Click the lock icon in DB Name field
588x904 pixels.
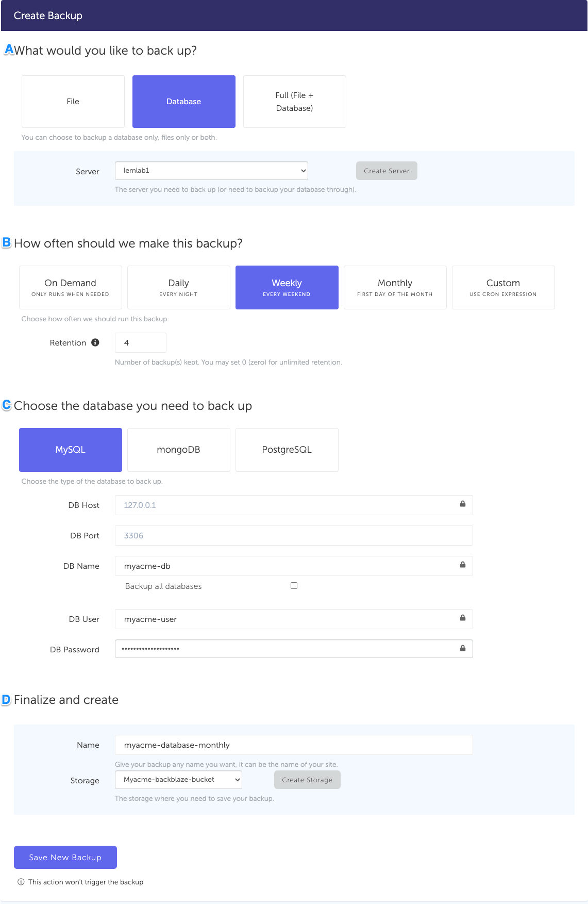(462, 565)
